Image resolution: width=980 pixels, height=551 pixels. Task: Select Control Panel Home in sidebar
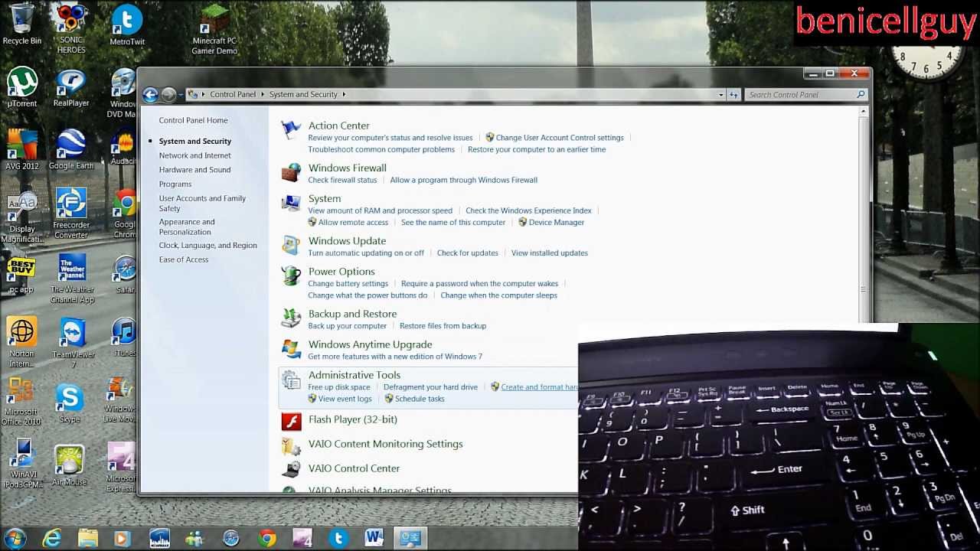193,120
